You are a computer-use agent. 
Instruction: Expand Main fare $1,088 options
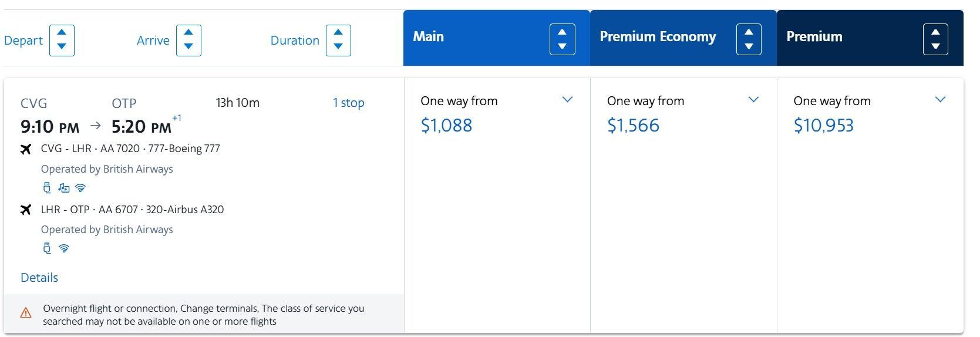tap(567, 100)
